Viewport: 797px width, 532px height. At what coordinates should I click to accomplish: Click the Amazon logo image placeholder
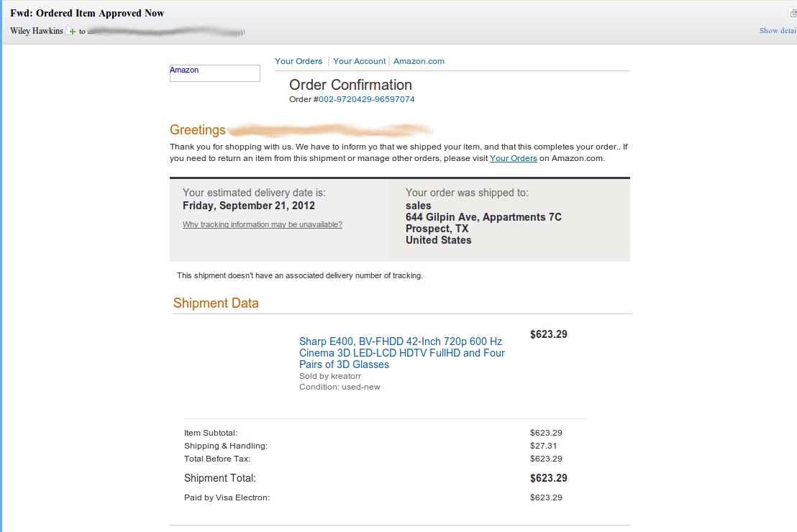pyautogui.click(x=214, y=73)
